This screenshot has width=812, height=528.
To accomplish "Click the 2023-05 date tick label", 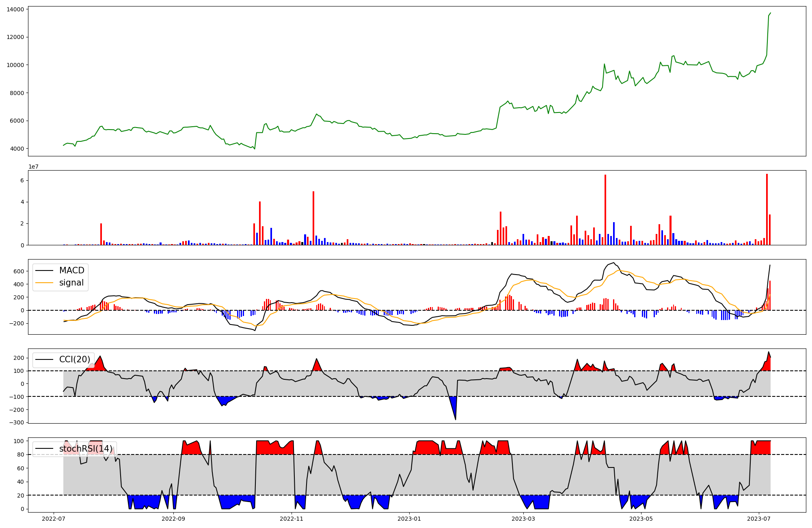I will tap(641, 519).
